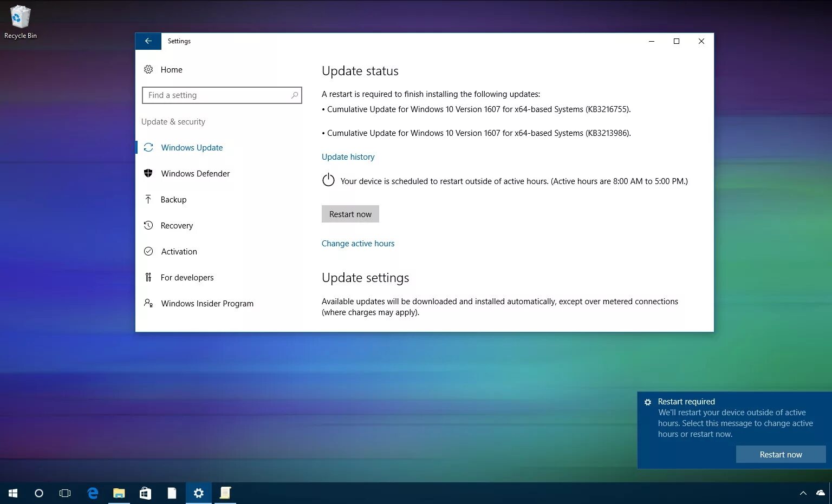Click the notification message about active hours
The width and height of the screenshot is (832, 504).
click(x=736, y=423)
